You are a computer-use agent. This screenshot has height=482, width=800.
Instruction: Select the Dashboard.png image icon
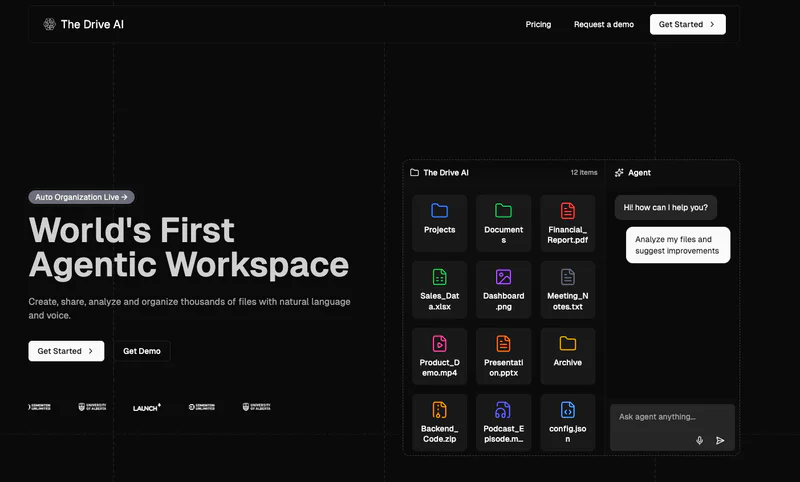click(503, 277)
